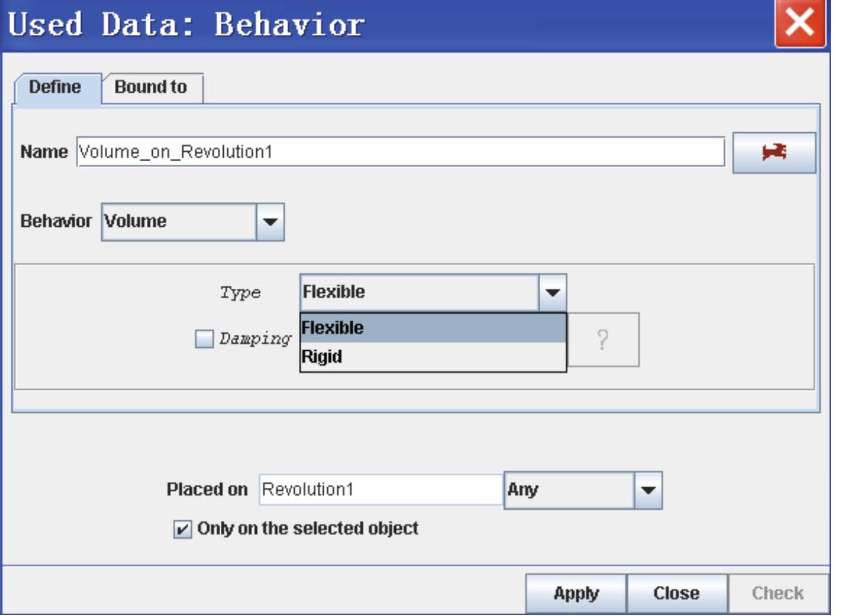Click the Apply button
The height and width of the screenshot is (616, 844).
point(576,593)
